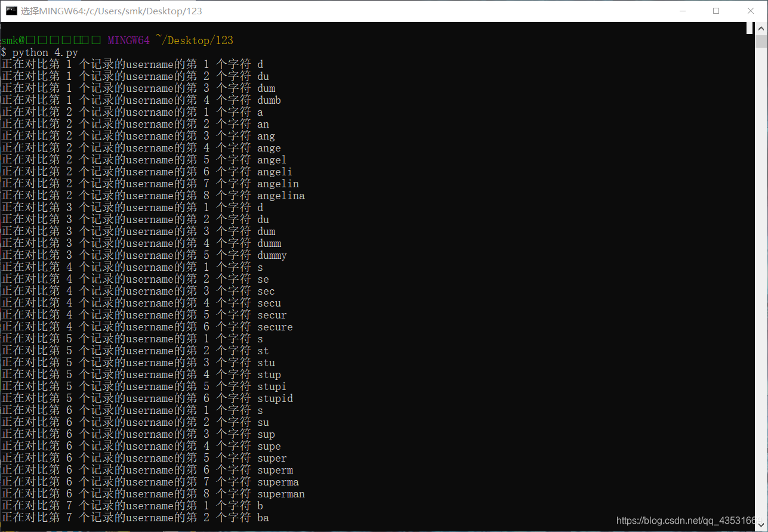
Task: Close the MINGW64 terminal window
Action: 751,11
